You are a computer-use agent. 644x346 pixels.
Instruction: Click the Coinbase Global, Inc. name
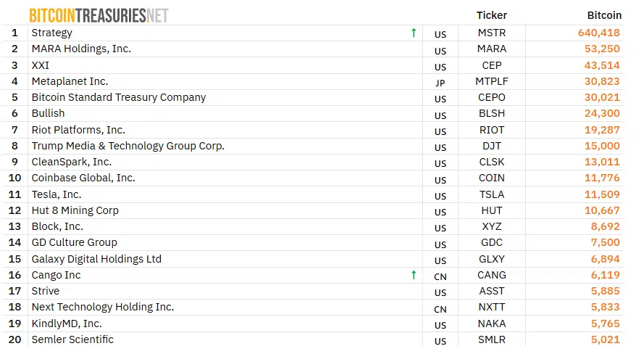tap(83, 178)
